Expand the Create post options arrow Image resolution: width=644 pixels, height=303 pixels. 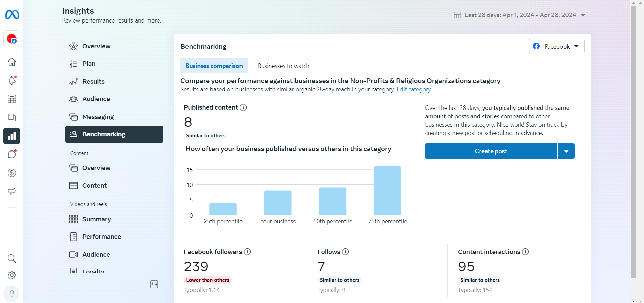566,151
